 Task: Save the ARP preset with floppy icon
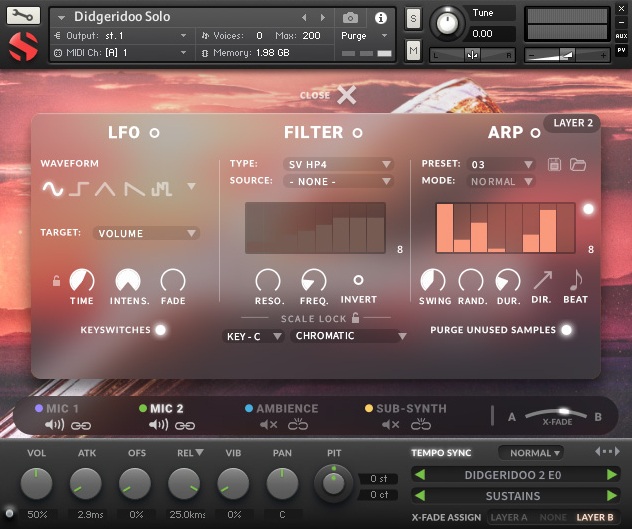[554, 165]
